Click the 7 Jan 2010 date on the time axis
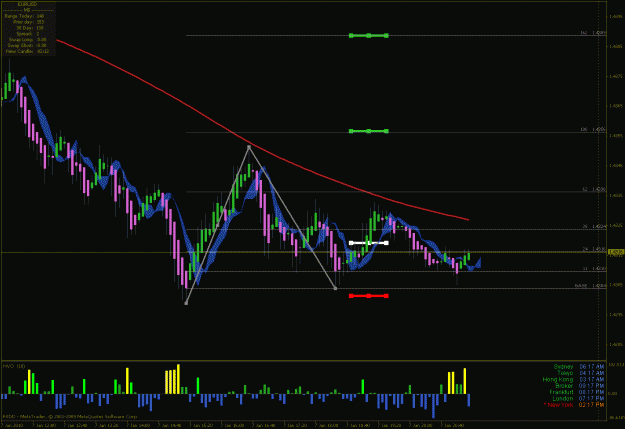Image resolution: width=625 pixels, height=429 pixels. (x=12, y=425)
